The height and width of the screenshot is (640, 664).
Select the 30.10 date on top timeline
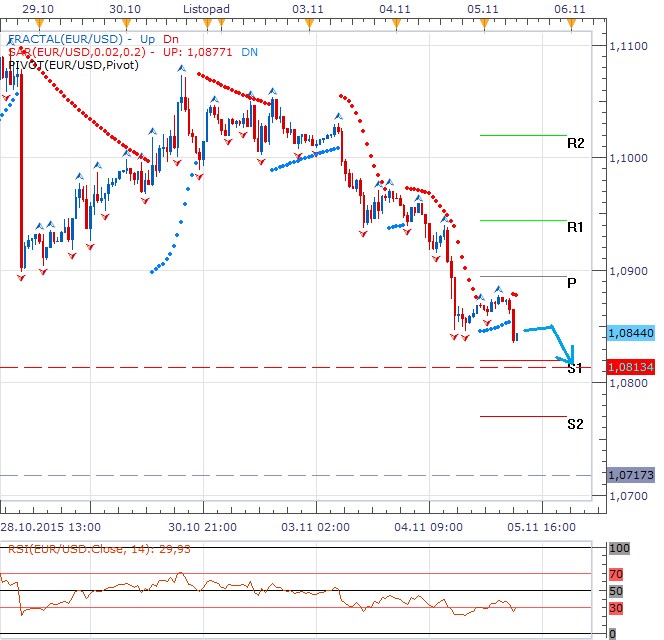point(124,8)
